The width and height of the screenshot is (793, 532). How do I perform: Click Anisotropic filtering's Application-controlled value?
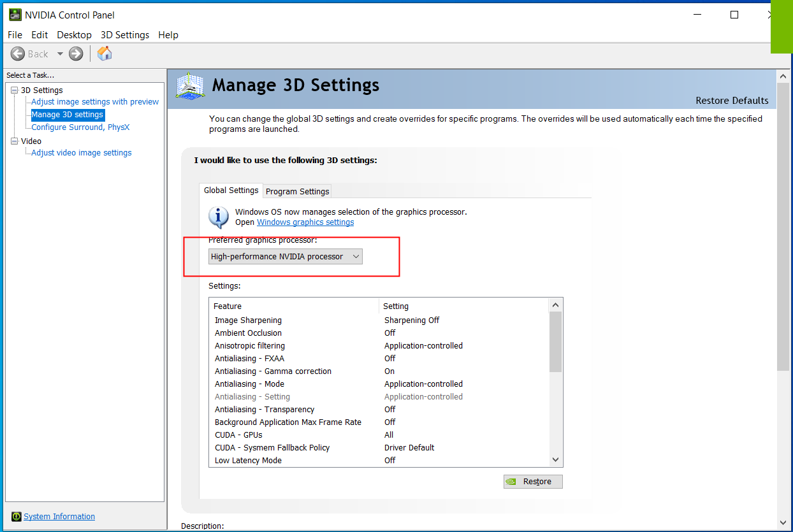423,346
